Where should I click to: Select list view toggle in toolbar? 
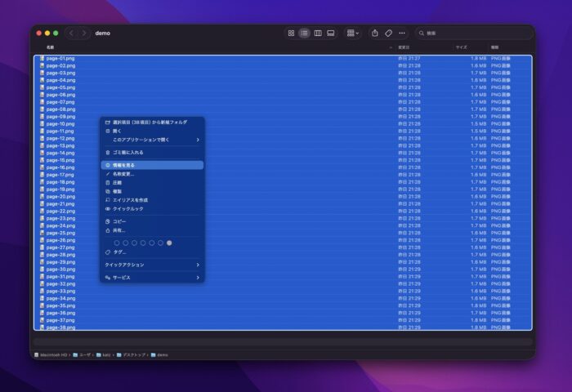[x=304, y=33]
